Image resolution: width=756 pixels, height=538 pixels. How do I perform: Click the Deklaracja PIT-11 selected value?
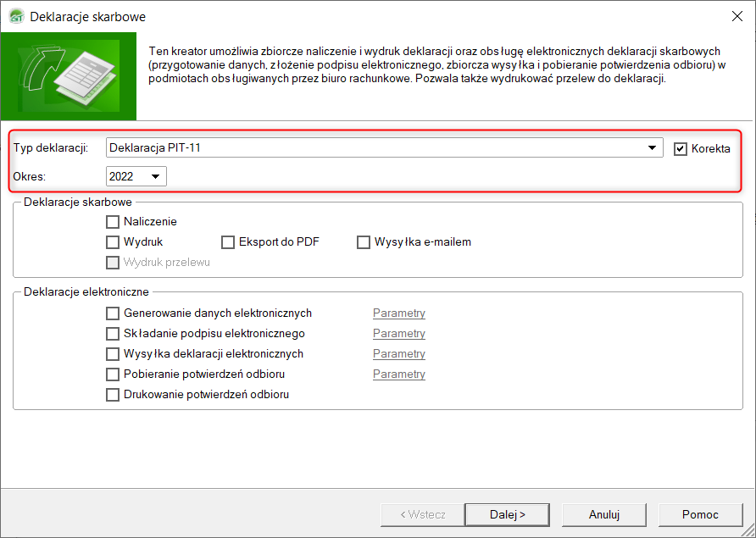[155, 148]
